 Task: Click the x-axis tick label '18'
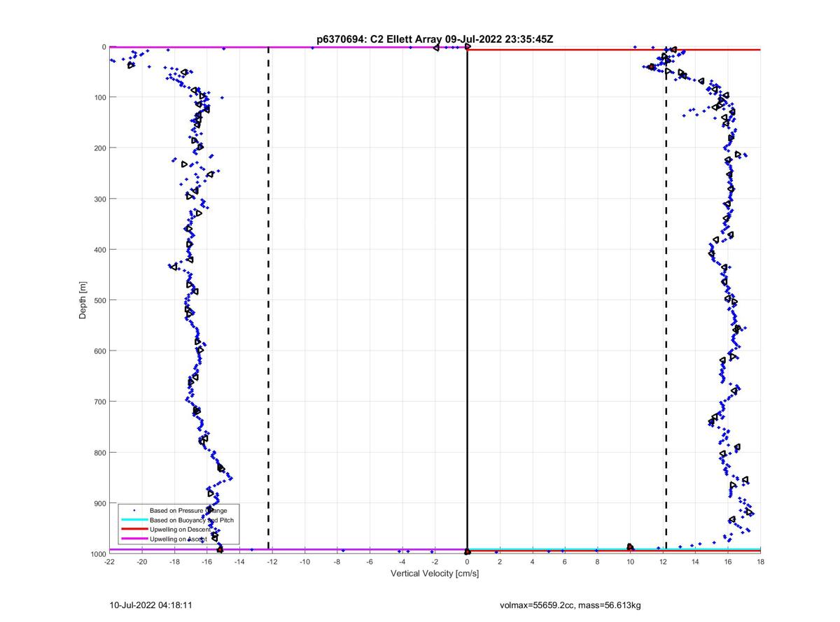[760, 561]
